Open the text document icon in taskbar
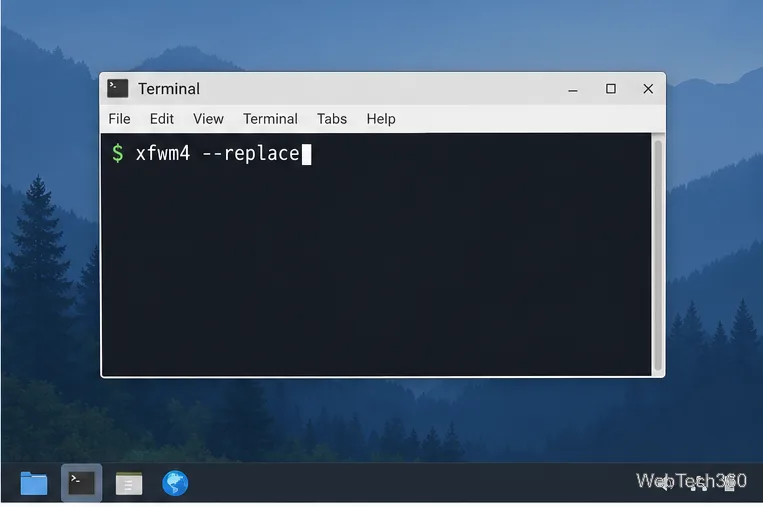Screen dimensions: 763x507 click(129, 484)
